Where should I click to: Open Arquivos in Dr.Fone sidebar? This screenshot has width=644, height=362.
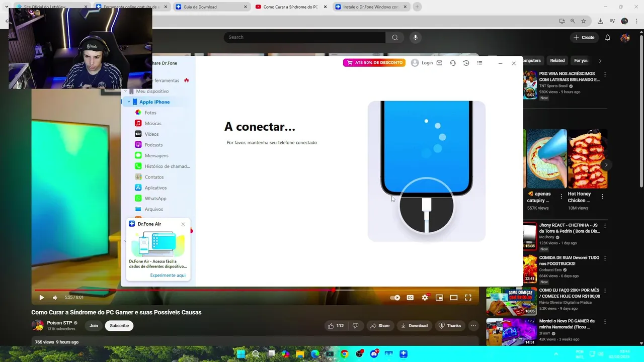(153, 209)
